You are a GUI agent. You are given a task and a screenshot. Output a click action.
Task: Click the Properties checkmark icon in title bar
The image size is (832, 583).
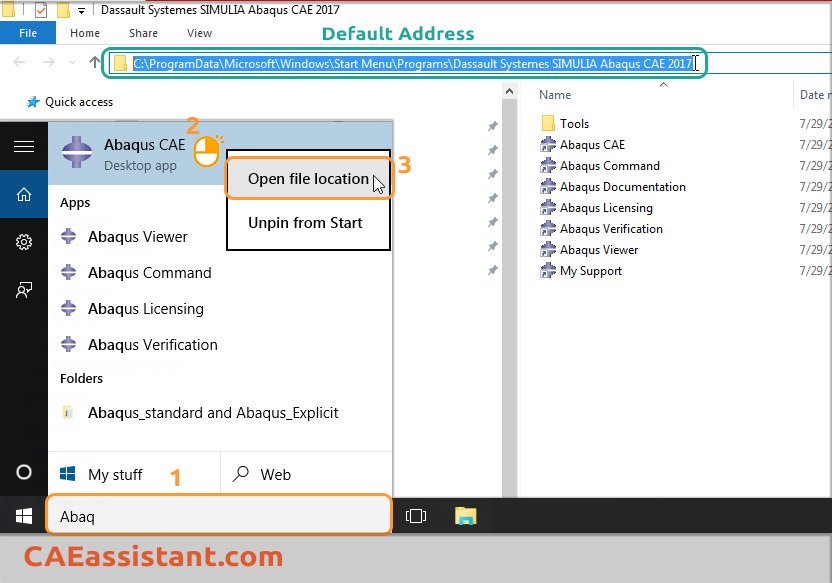click(x=41, y=10)
